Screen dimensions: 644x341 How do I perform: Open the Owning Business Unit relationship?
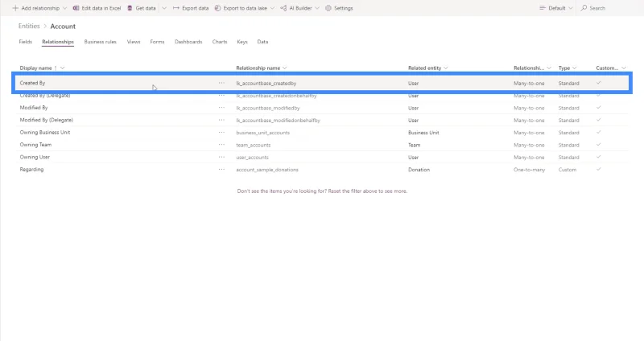click(45, 132)
